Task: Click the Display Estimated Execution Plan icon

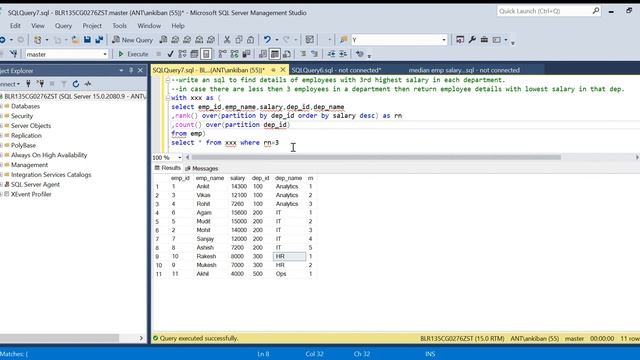Action: (182, 54)
